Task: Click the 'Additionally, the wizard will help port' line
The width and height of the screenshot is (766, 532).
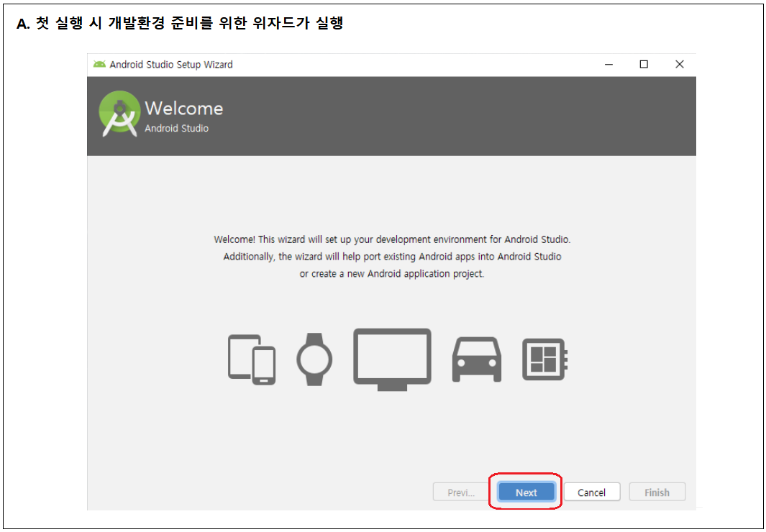Action: (392, 257)
